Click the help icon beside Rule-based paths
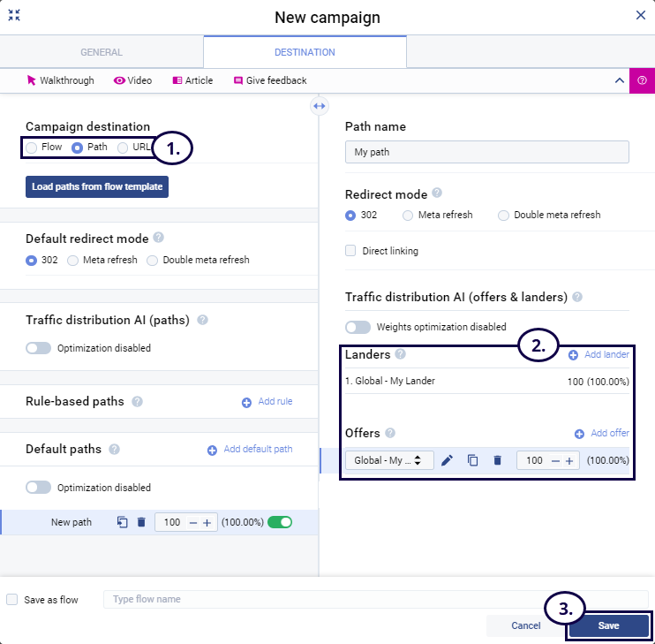Viewport: 655px width, 644px height. tap(137, 401)
